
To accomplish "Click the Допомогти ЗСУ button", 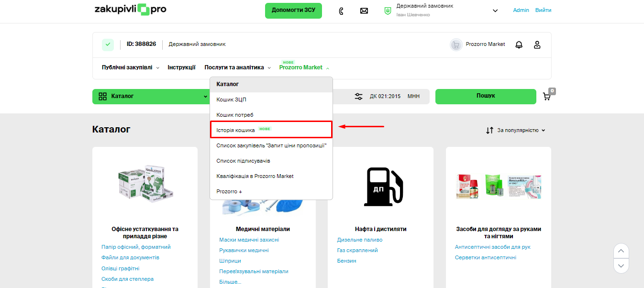I will (x=293, y=11).
